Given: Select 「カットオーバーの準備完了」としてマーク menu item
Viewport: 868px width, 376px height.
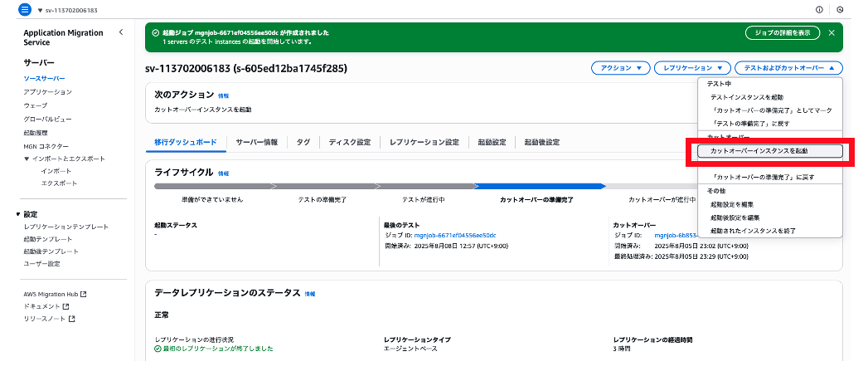Looking at the screenshot, I should tap(770, 110).
